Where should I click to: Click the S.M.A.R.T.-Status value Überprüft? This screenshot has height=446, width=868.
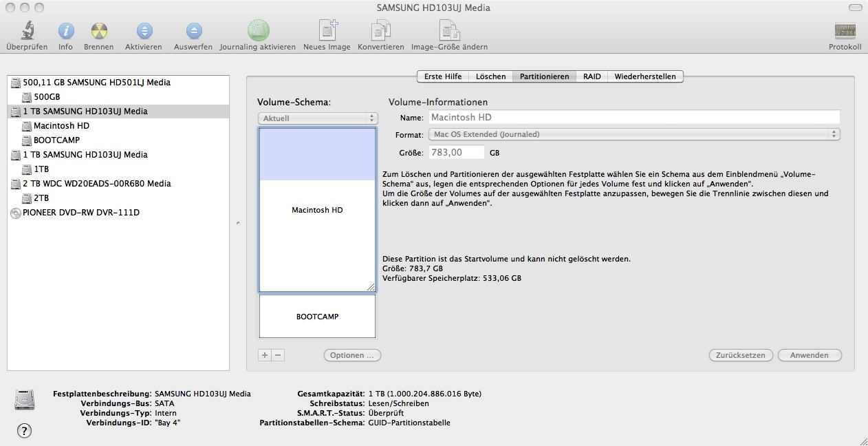[386, 413]
